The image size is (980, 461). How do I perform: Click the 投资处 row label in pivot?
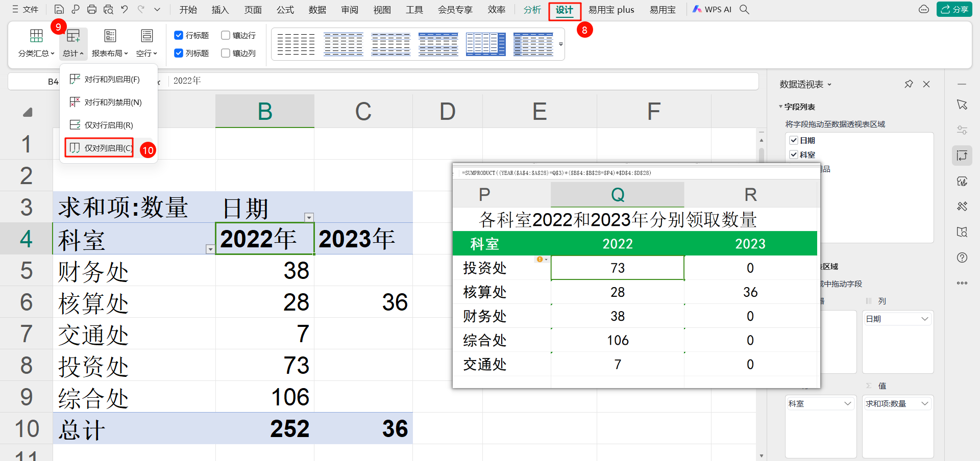134,365
